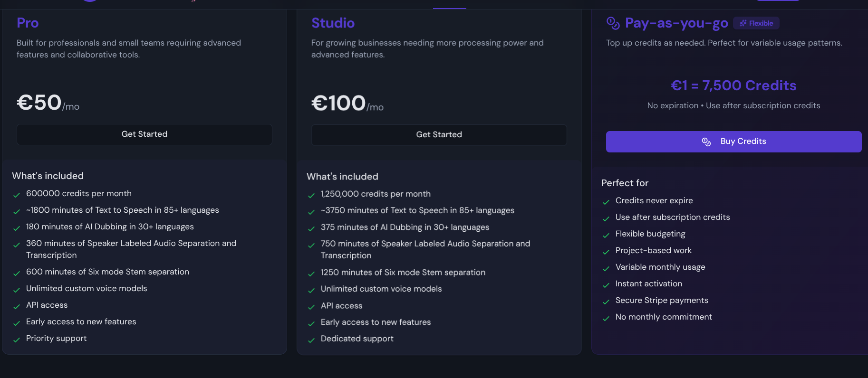Click the coins icon beside Pay-as-you-go heading
Screen dimensions: 868x378
click(613, 23)
